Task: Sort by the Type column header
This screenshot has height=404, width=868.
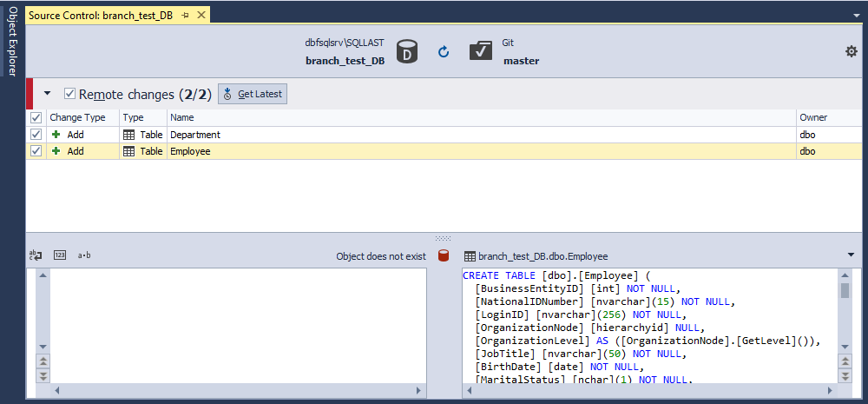Action: point(143,117)
